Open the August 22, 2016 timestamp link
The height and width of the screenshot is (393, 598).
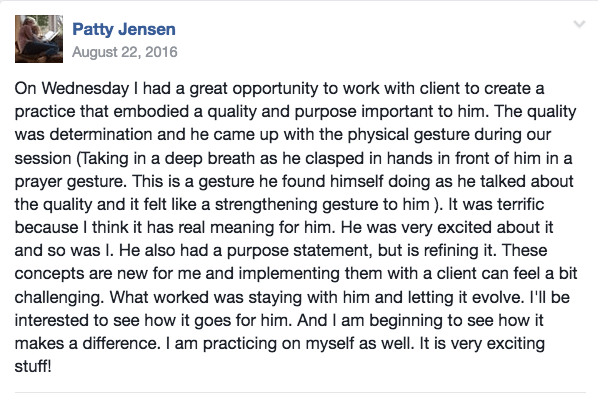pos(125,52)
